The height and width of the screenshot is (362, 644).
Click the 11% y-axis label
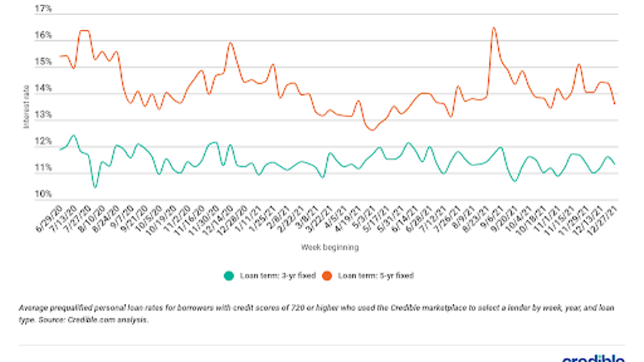coord(43,168)
